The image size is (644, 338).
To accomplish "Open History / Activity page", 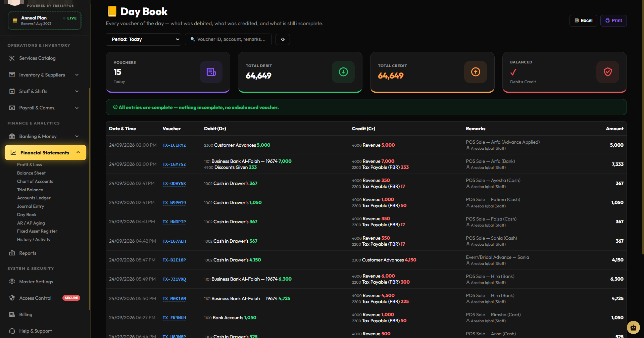I will (x=34, y=240).
